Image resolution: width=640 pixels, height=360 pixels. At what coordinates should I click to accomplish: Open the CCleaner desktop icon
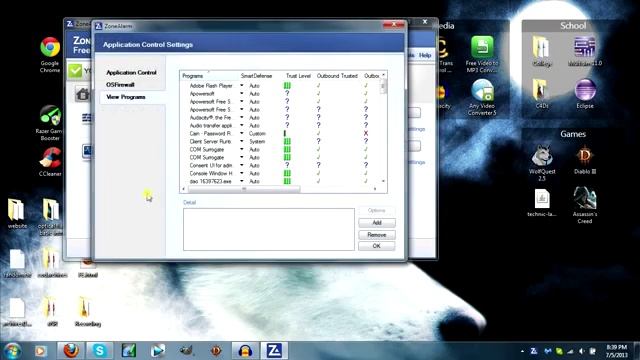tap(50, 162)
